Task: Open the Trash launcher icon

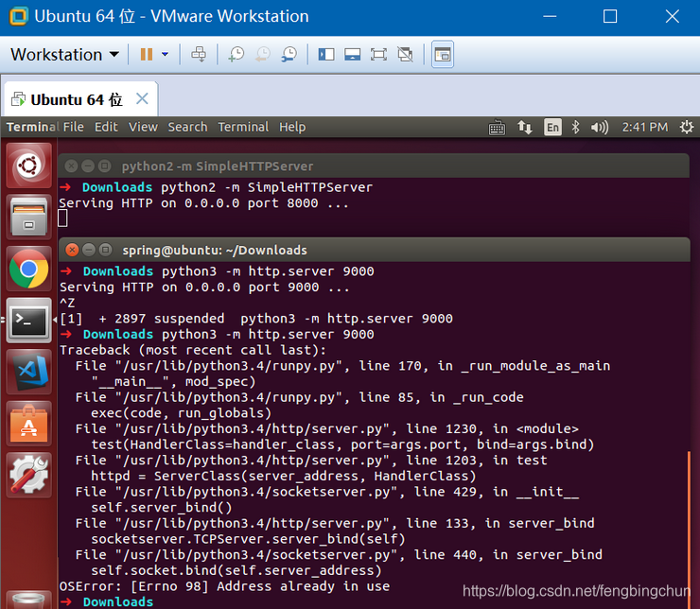Action: pos(29,600)
